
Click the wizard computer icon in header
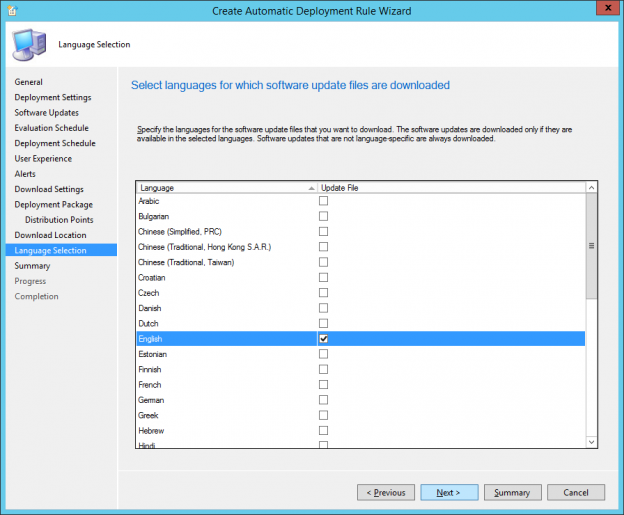point(29,45)
